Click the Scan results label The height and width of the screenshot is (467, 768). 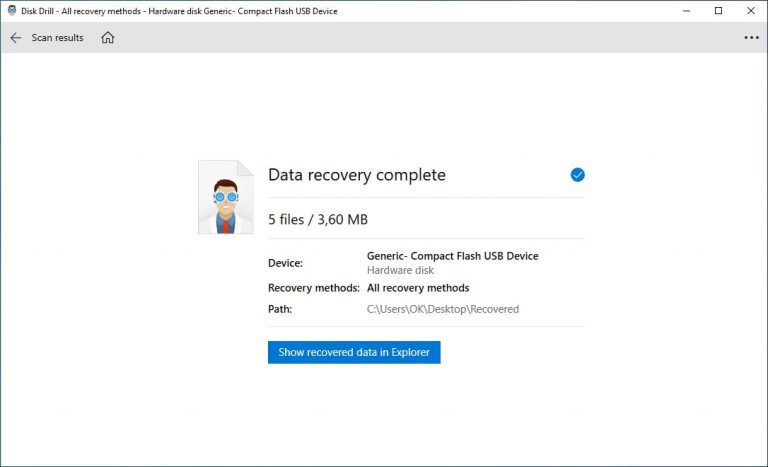tap(57, 38)
